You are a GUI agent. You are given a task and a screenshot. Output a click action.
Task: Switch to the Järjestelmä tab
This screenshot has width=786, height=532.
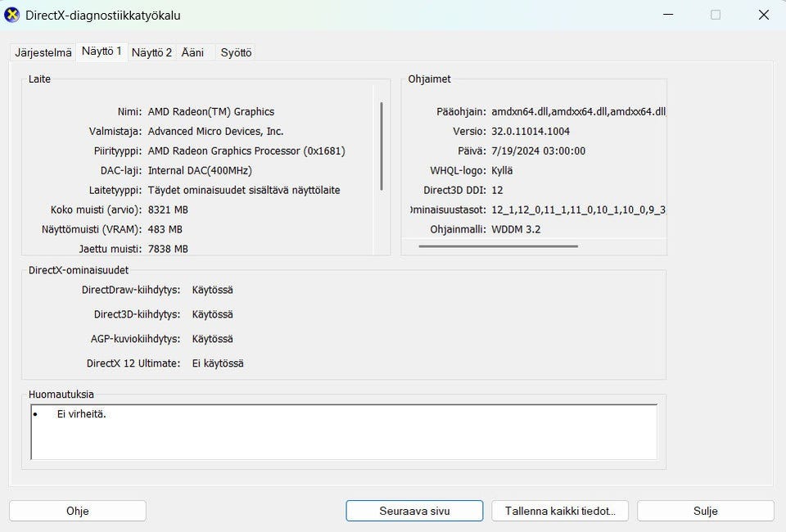(43, 52)
